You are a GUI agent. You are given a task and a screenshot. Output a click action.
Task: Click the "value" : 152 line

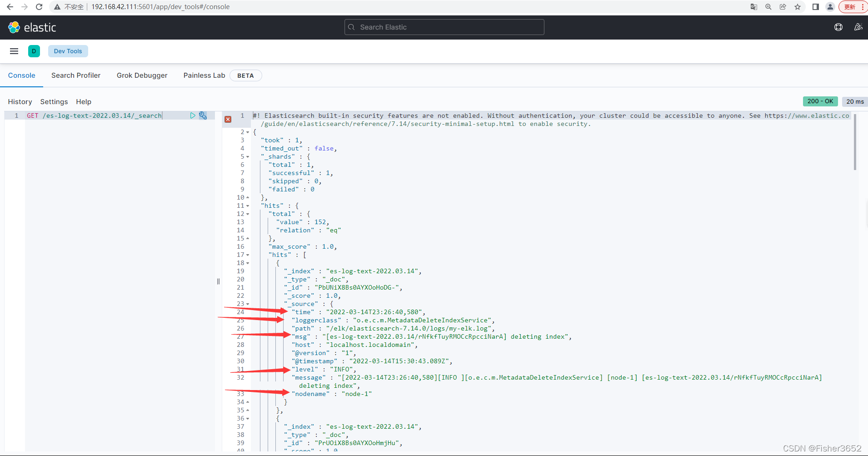coord(302,222)
